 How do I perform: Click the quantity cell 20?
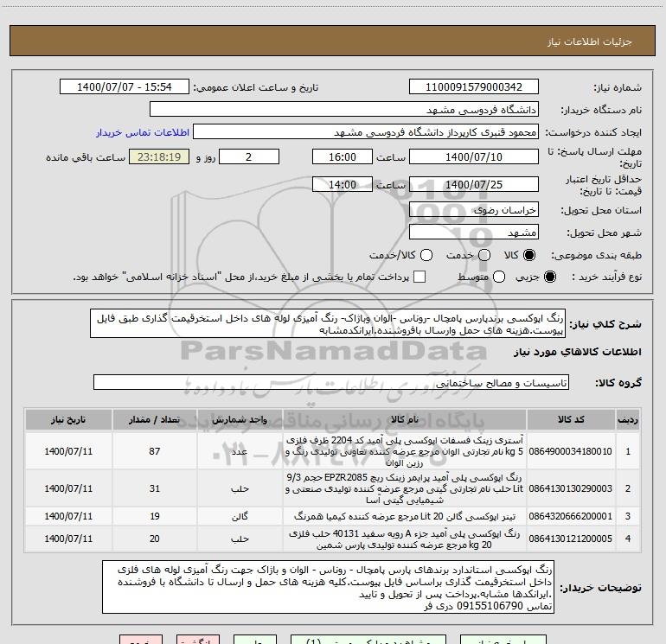click(x=155, y=539)
